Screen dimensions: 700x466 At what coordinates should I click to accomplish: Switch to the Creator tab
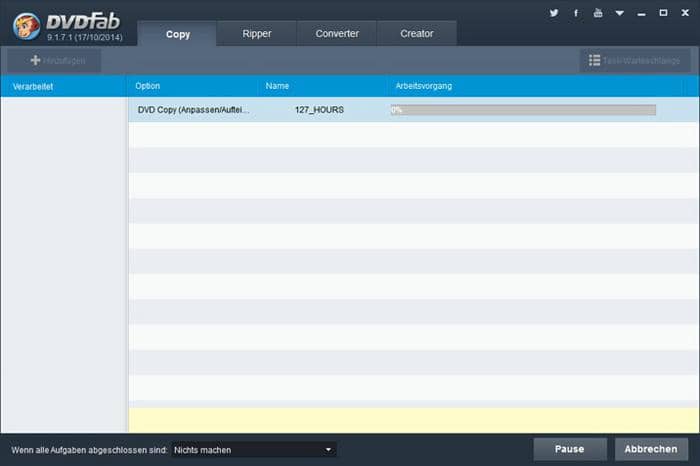[417, 33]
